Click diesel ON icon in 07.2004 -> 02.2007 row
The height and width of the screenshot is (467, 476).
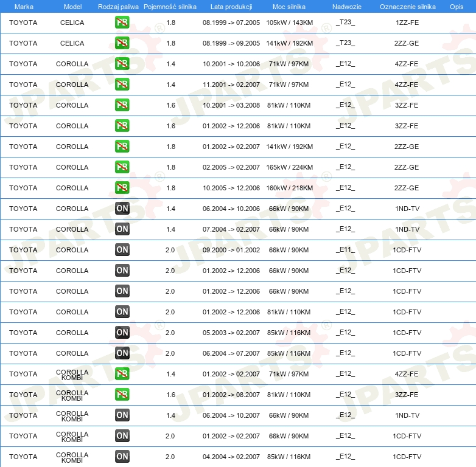coord(122,229)
